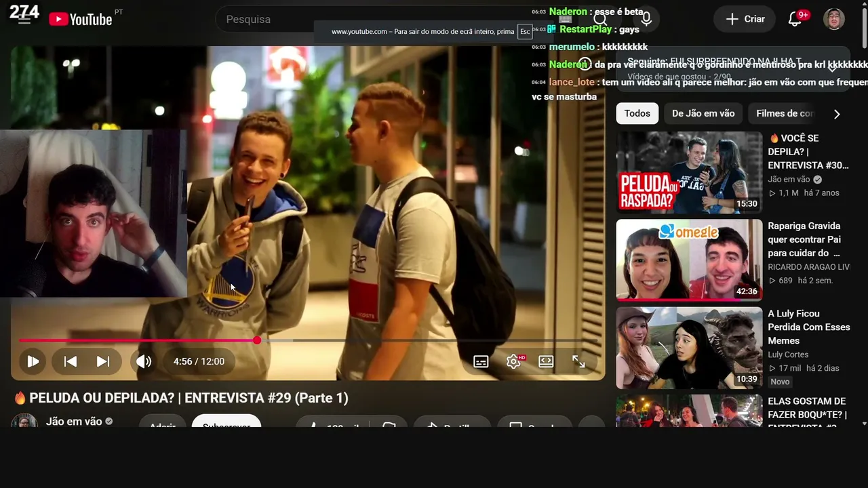Click the '689 há 2 sem.' view count
Screen dimensions: 868x488
800,281
